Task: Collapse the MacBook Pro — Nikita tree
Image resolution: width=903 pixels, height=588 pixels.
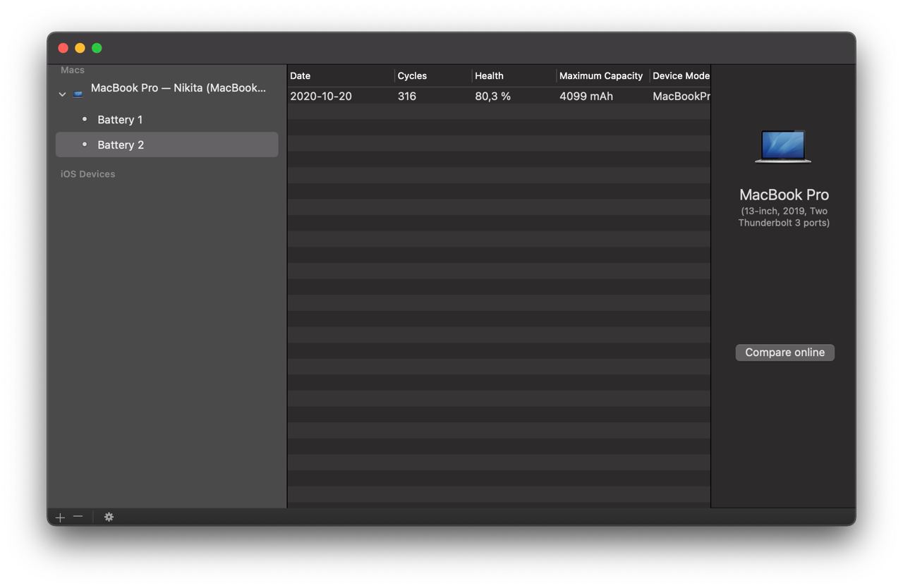Action: point(62,94)
